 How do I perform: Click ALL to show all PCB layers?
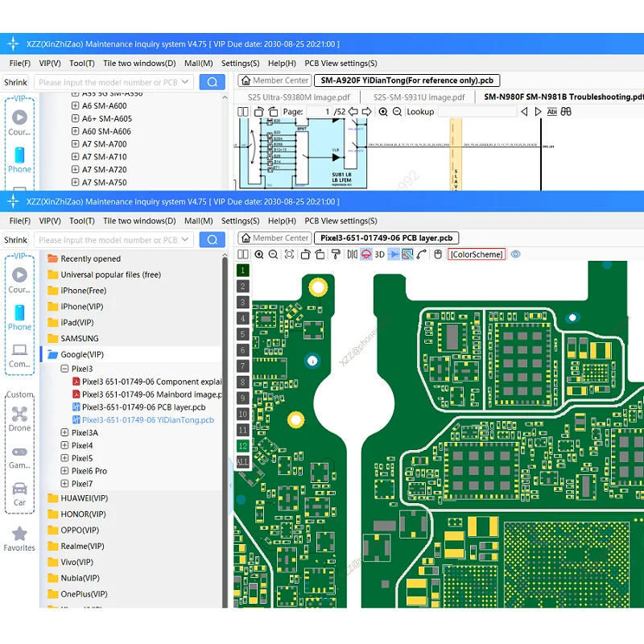pos(243,462)
